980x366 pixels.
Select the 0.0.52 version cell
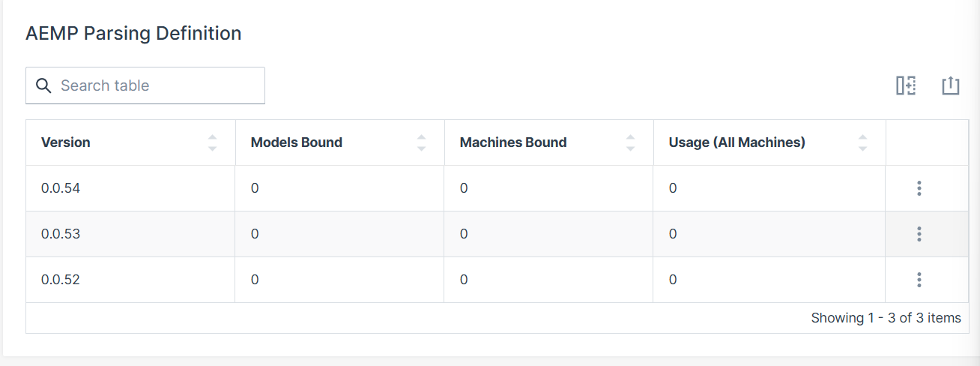tap(61, 280)
